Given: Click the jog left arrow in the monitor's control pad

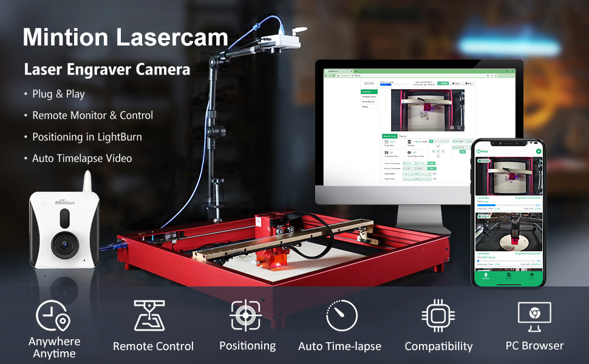Looking at the screenshot, I should (433, 151).
